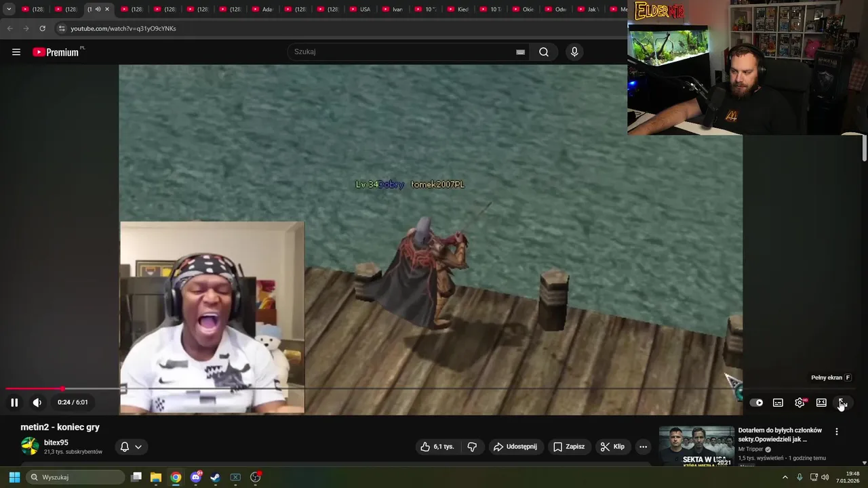Open more actions three-dot menu under video
The height and width of the screenshot is (488, 868).
643,447
